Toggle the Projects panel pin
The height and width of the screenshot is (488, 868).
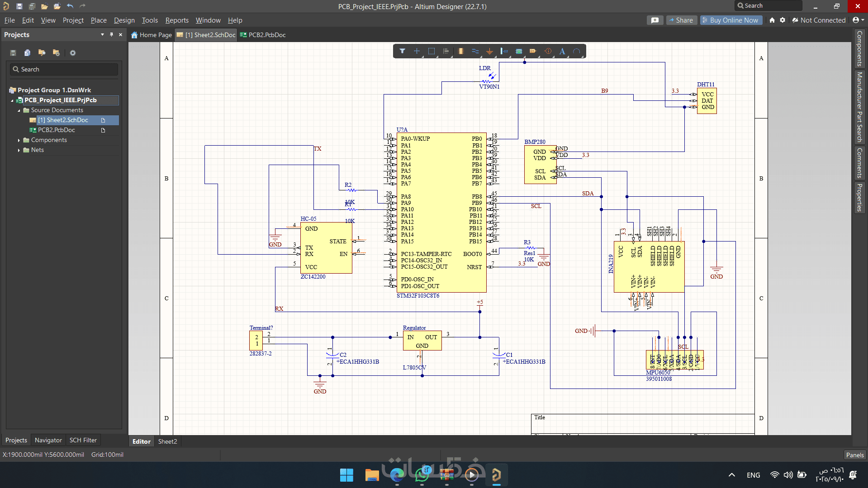[x=111, y=35]
